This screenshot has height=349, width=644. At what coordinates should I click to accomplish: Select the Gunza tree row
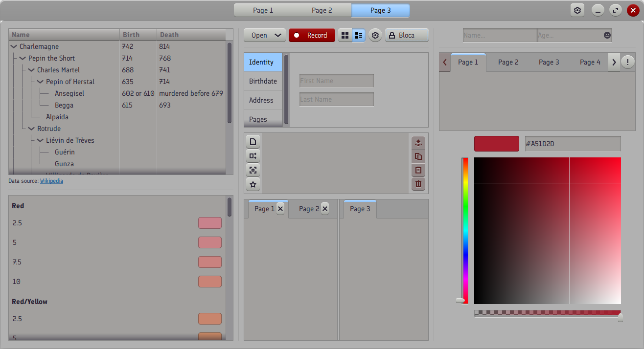coord(117,164)
